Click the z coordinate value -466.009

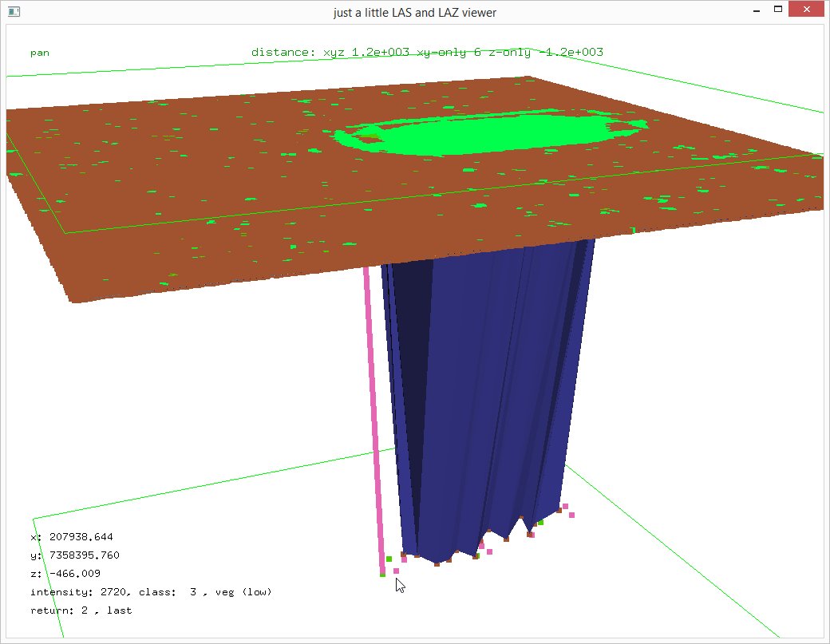coord(75,574)
